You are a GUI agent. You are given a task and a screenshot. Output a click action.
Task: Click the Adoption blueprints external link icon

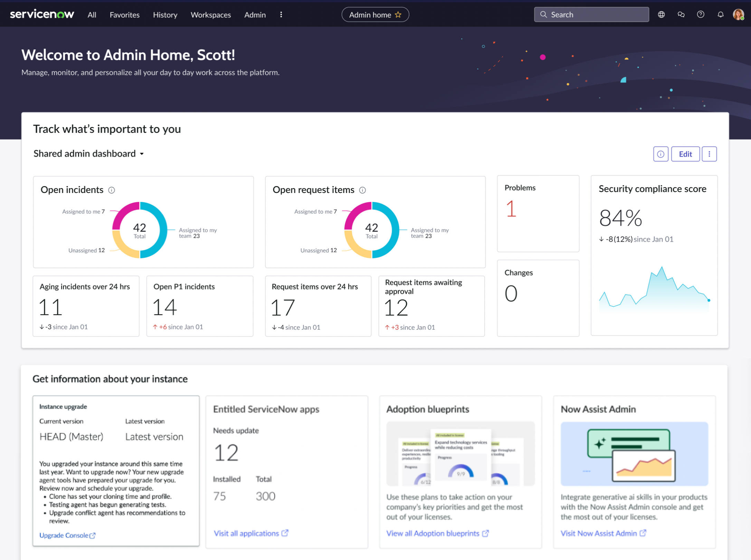pos(485,533)
